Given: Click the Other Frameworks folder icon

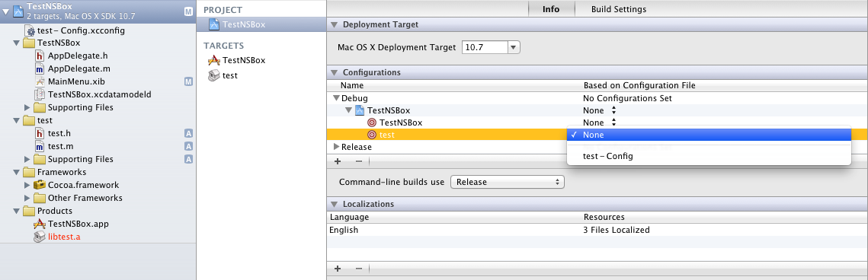Looking at the screenshot, I should click(40, 198).
